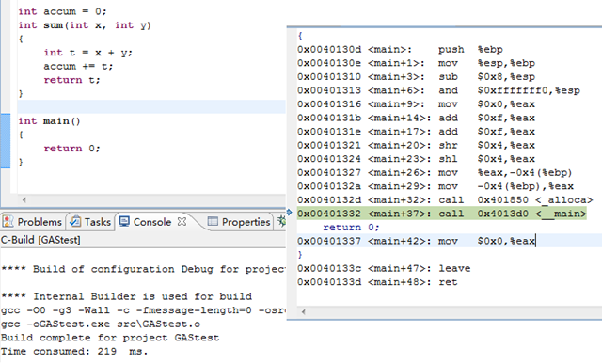Click the 'int t = x + y;' line
The width and height of the screenshot is (602, 364).
coord(87,53)
